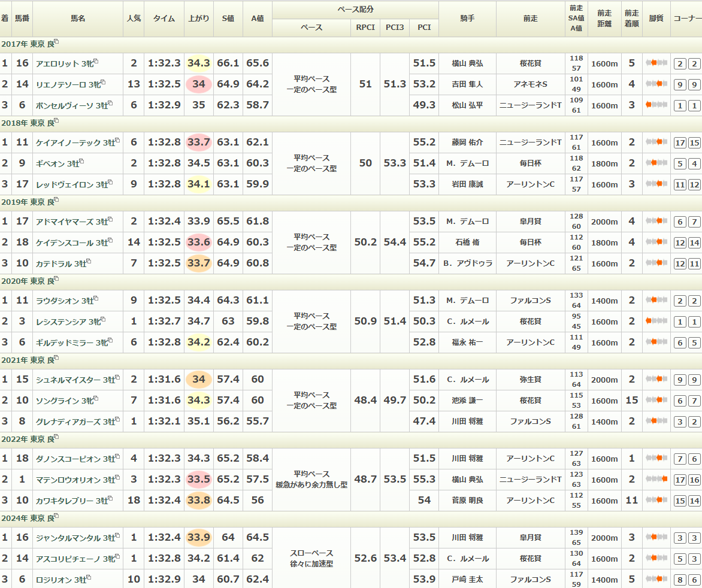This screenshot has height=588, width=702.
Task: Click the first corner box 17 for ケイアイノーテック
Action: (680, 143)
